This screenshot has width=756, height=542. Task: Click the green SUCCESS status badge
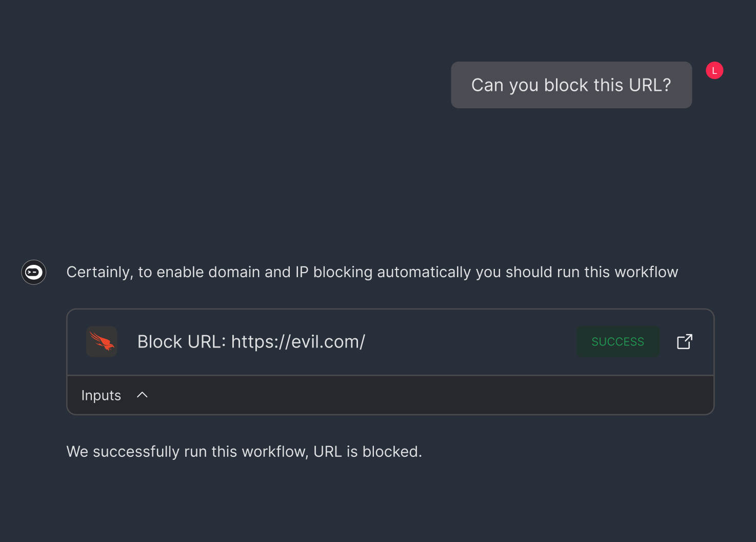pyautogui.click(x=618, y=342)
